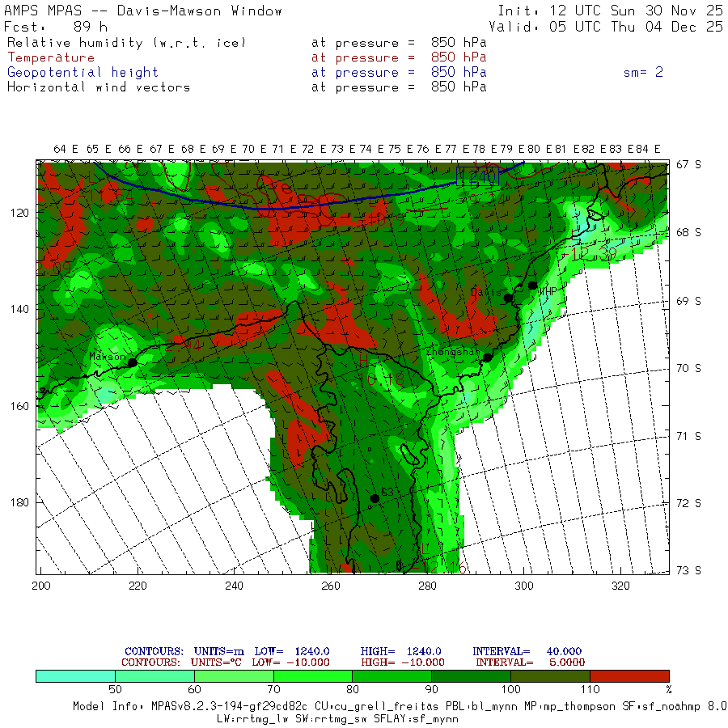Click red 'at pressure = 850 hPa' text
The image size is (728, 728).
click(x=399, y=57)
